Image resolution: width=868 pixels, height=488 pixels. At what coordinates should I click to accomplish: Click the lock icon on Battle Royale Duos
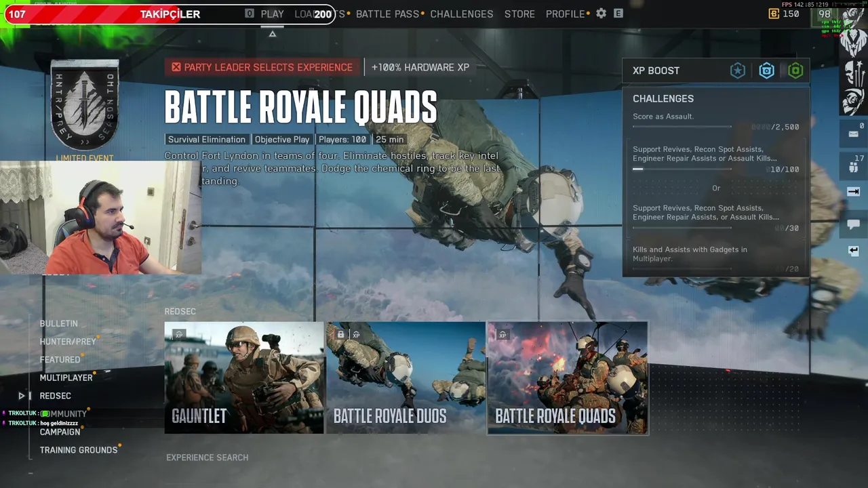[x=341, y=334]
